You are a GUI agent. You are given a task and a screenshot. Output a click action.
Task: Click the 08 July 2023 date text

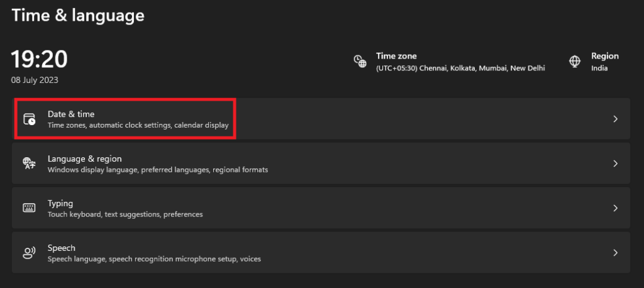[35, 80]
